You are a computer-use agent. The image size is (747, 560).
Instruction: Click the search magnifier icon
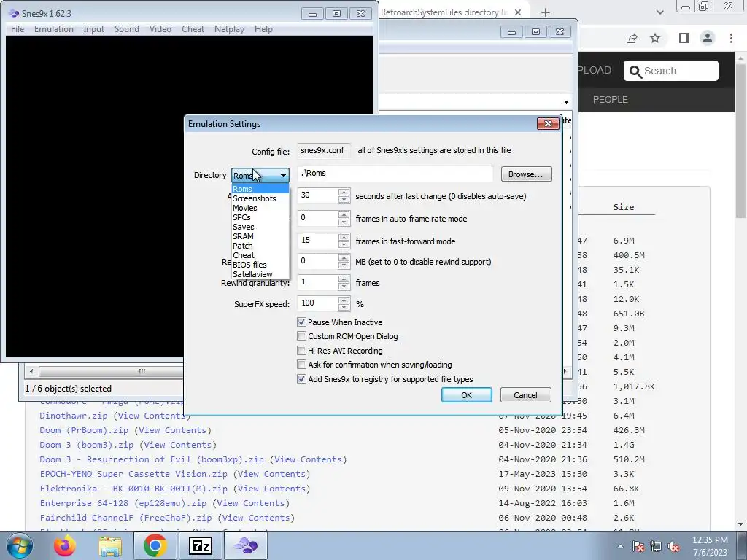point(635,71)
